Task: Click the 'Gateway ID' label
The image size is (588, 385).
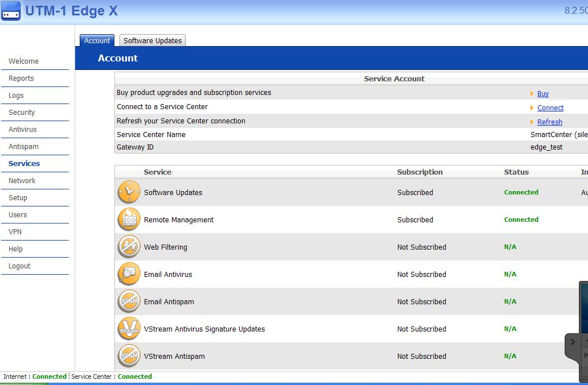Action: coord(135,147)
